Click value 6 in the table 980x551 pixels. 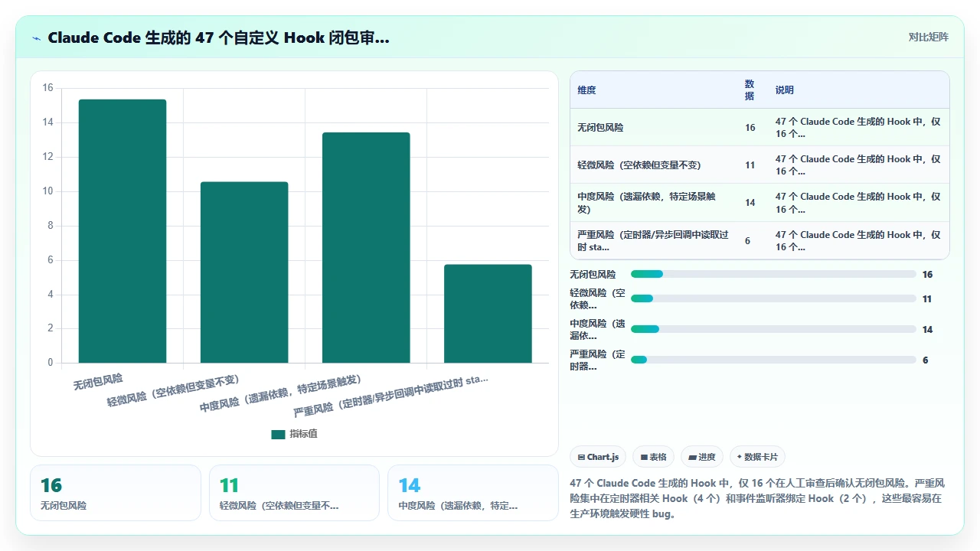coord(747,241)
